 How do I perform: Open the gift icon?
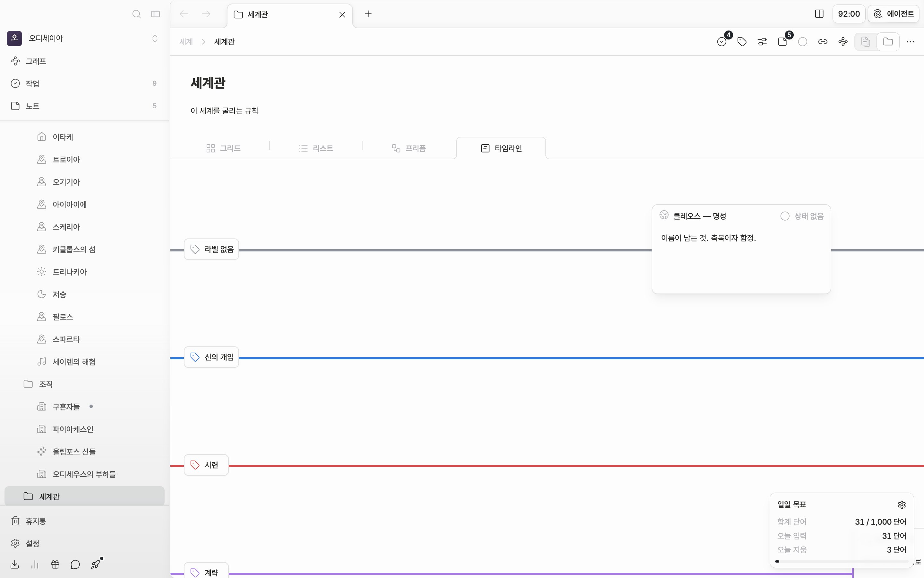pos(55,565)
